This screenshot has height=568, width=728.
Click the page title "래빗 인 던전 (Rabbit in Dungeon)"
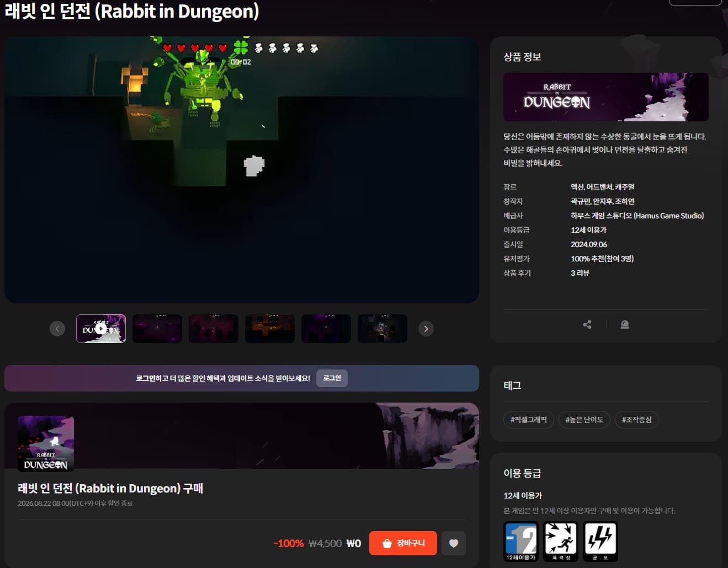pos(132,11)
